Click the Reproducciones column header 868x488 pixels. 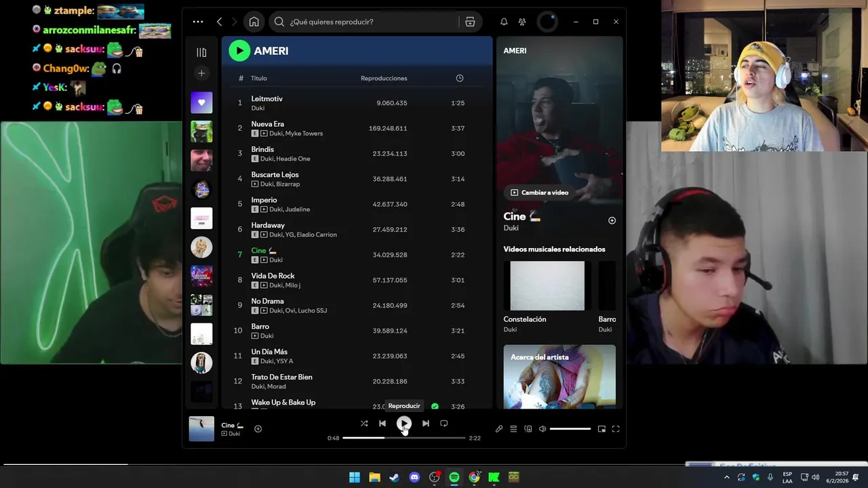384,78
